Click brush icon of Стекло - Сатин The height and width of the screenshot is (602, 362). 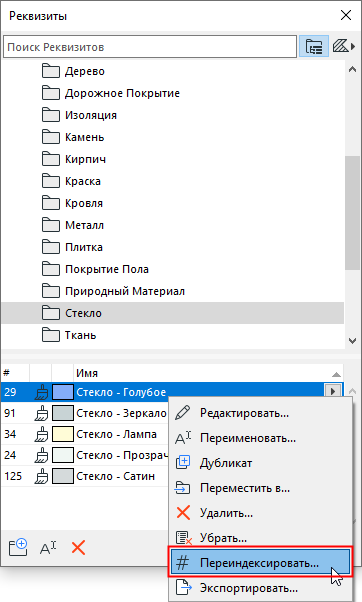click(41, 476)
